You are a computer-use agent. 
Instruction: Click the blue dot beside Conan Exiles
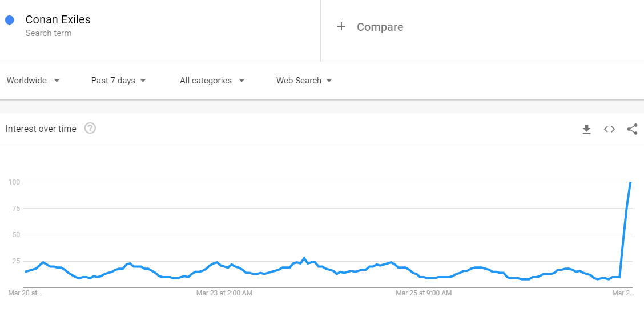pyautogui.click(x=9, y=20)
